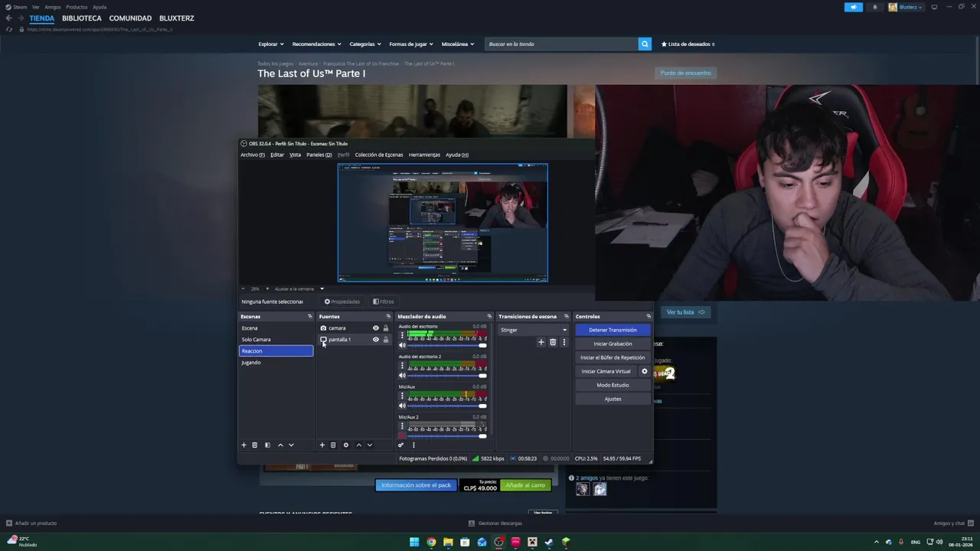
Task: Toggle visibility of the pantalla 1 source
Action: coord(375,340)
